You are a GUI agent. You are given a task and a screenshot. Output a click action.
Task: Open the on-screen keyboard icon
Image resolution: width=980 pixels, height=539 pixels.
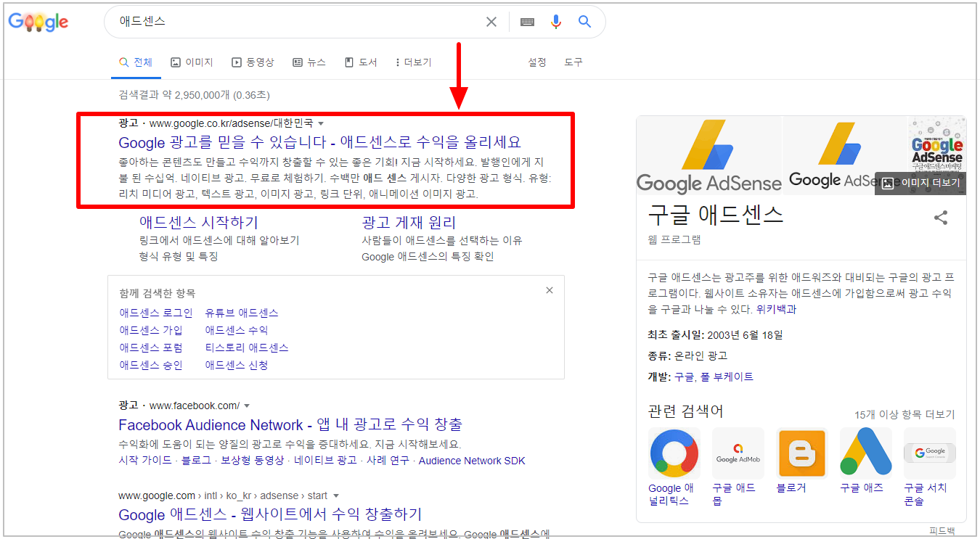coord(528,22)
